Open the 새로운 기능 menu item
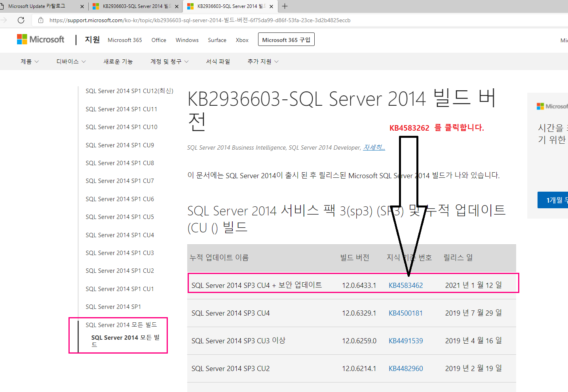The width and height of the screenshot is (568, 392). [x=118, y=61]
